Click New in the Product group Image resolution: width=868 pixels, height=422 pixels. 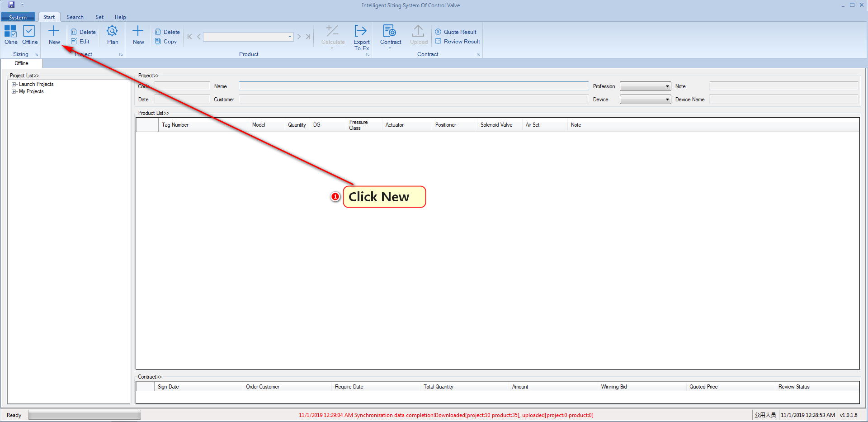(138, 35)
